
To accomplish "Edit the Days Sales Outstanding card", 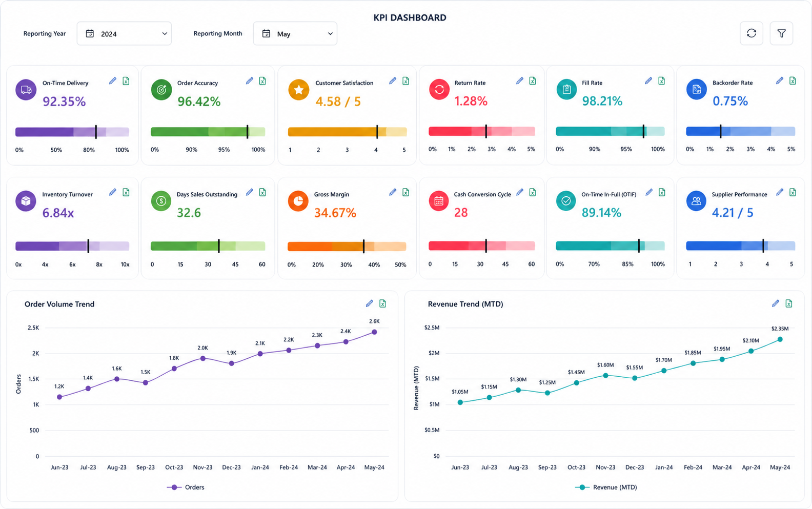I will pyautogui.click(x=250, y=192).
